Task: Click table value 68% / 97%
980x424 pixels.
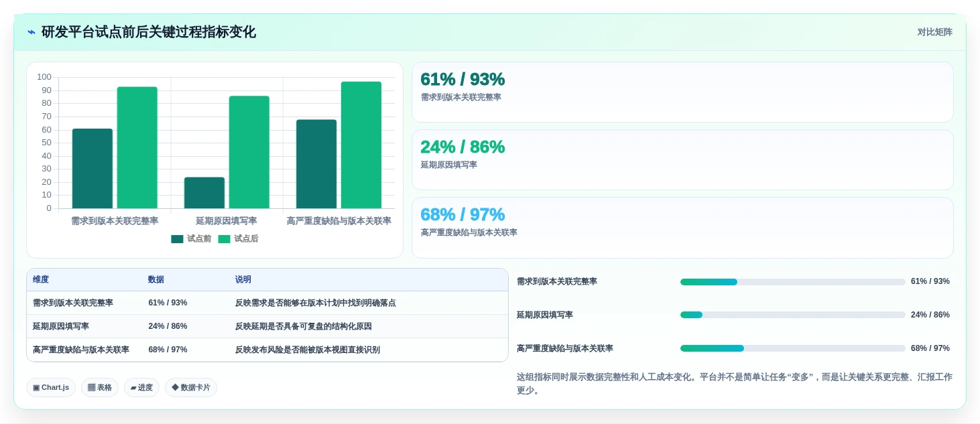Action: (168, 350)
